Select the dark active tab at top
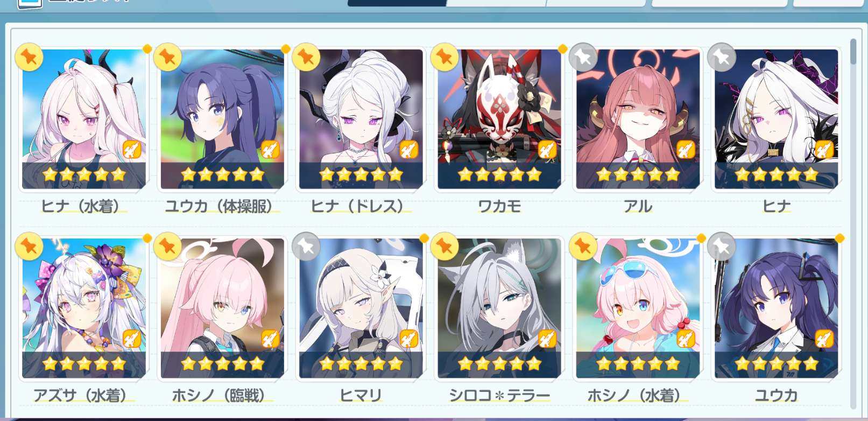The image size is (868, 421). 397,3
